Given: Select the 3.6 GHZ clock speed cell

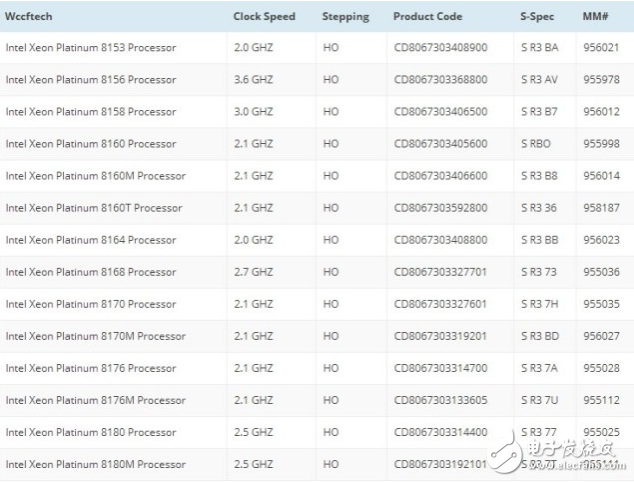Looking at the screenshot, I should pyautogui.click(x=253, y=80).
